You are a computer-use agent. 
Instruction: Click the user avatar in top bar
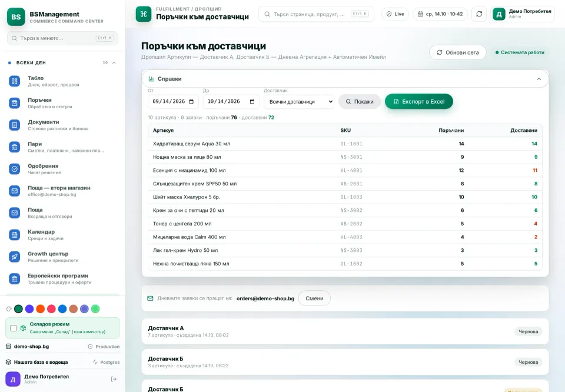pyautogui.click(x=499, y=14)
